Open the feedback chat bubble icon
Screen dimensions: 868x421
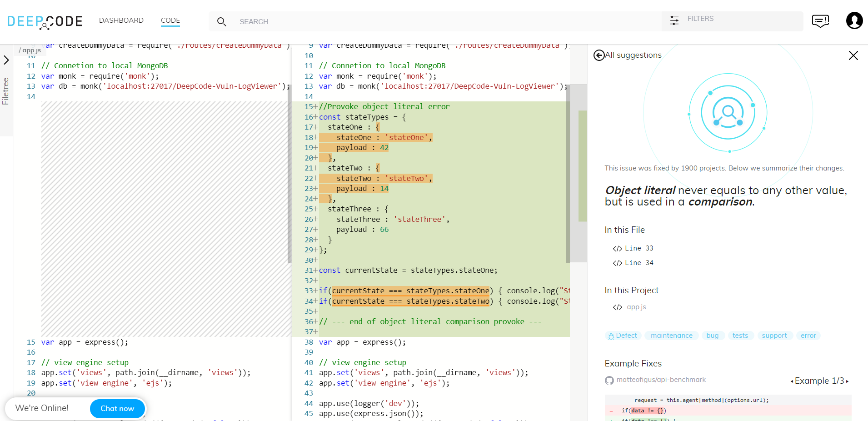click(820, 21)
